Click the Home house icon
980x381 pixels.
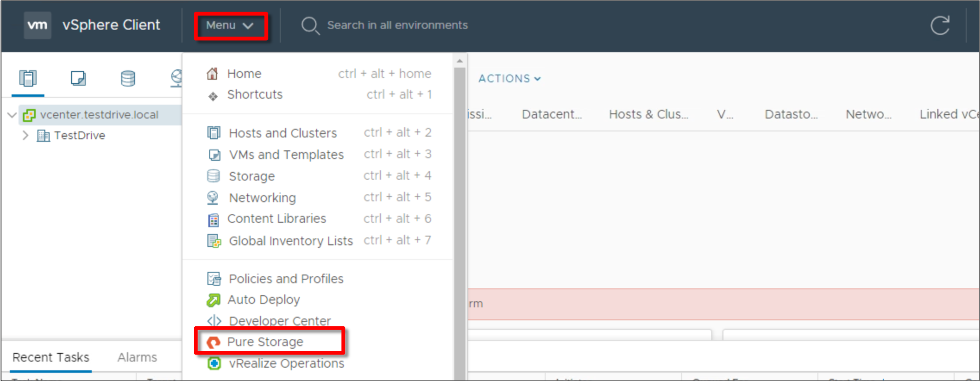[x=212, y=74]
